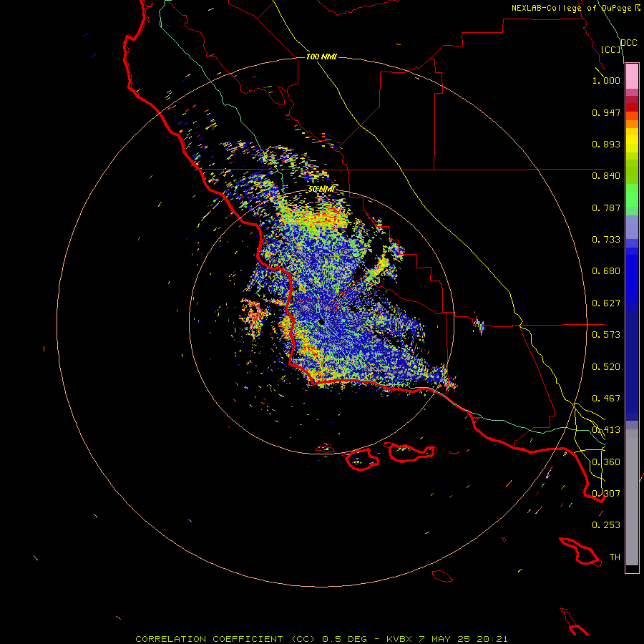This screenshot has height=644, width=644.
Task: Click the 0.787 color scale value
Action: pyautogui.click(x=606, y=208)
